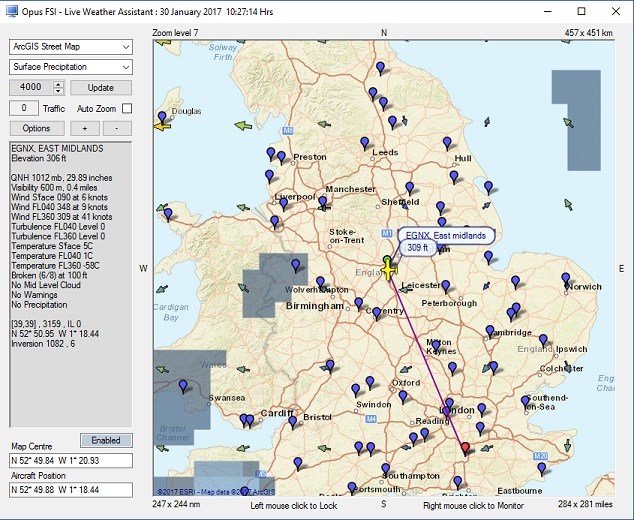The width and height of the screenshot is (634, 520).
Task: Click the Zoom level 7 label
Action: click(175, 33)
